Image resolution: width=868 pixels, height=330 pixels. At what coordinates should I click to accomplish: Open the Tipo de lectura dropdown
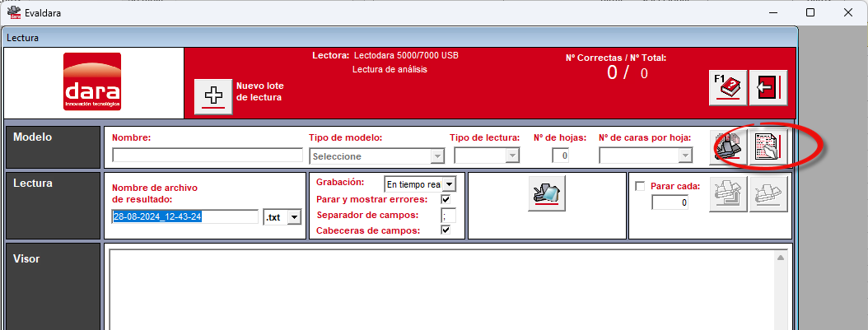click(487, 156)
